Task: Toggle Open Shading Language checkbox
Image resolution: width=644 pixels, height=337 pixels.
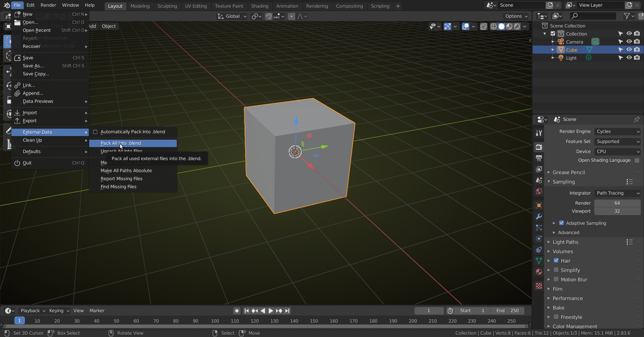Action: (x=637, y=160)
